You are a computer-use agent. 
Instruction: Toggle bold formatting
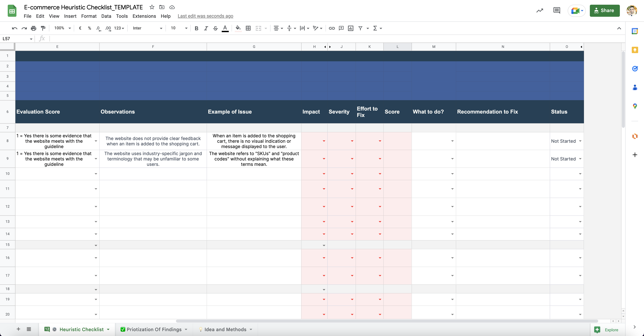coord(196,28)
